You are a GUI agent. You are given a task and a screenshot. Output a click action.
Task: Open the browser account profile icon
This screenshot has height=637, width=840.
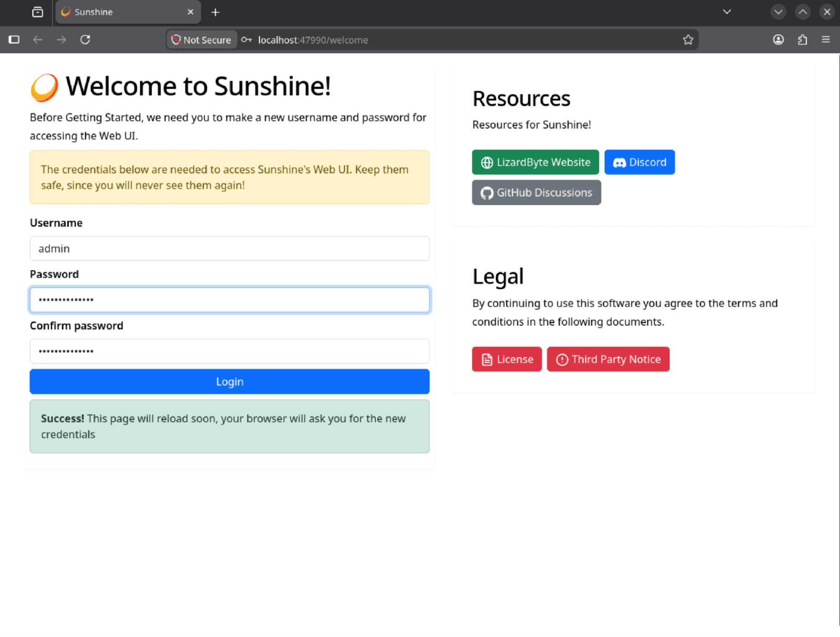pyautogui.click(x=778, y=39)
